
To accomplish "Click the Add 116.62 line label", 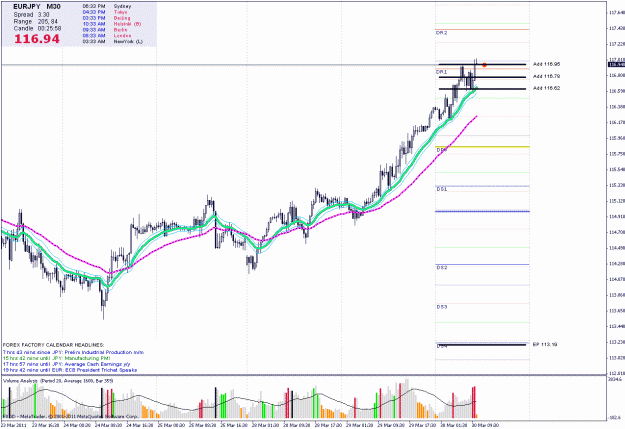I will tap(546, 88).
